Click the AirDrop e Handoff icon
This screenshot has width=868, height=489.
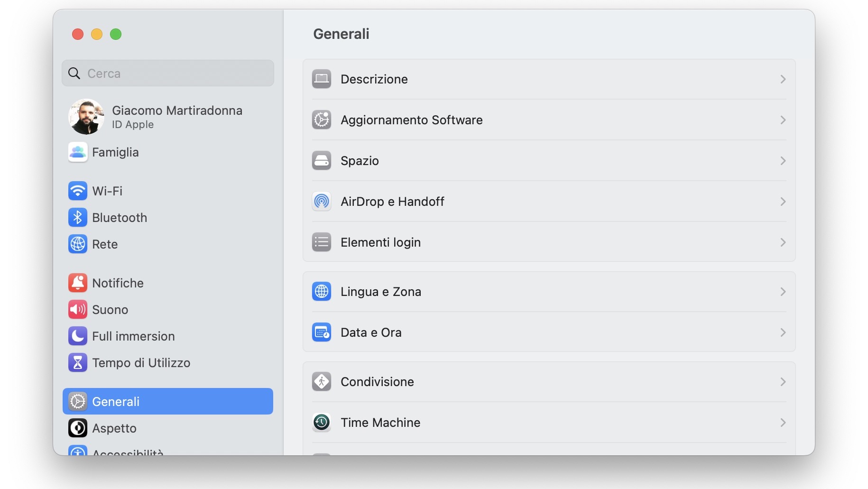point(322,202)
